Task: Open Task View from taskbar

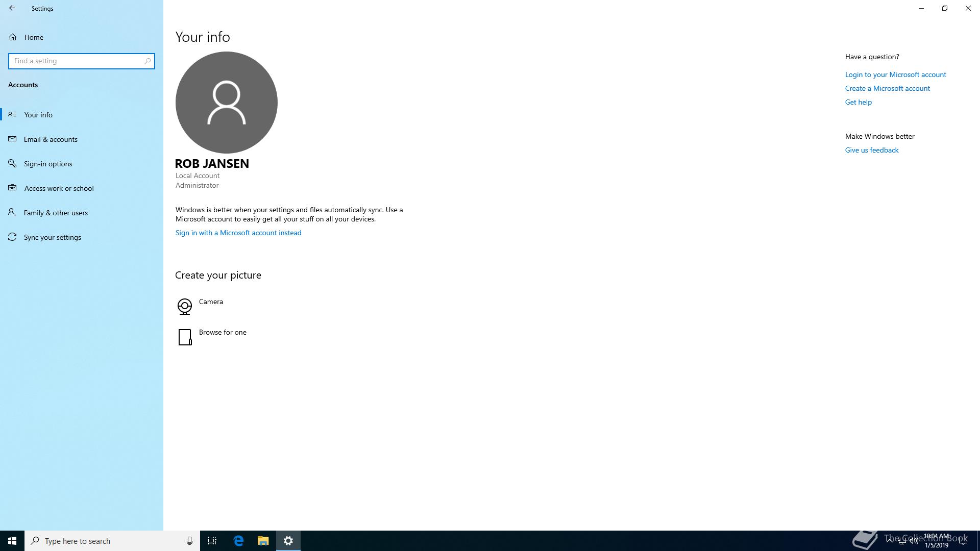Action: (212, 541)
